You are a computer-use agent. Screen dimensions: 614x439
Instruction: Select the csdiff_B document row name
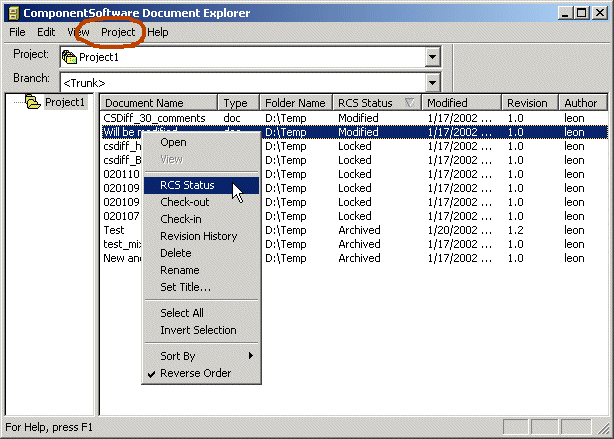[122, 160]
